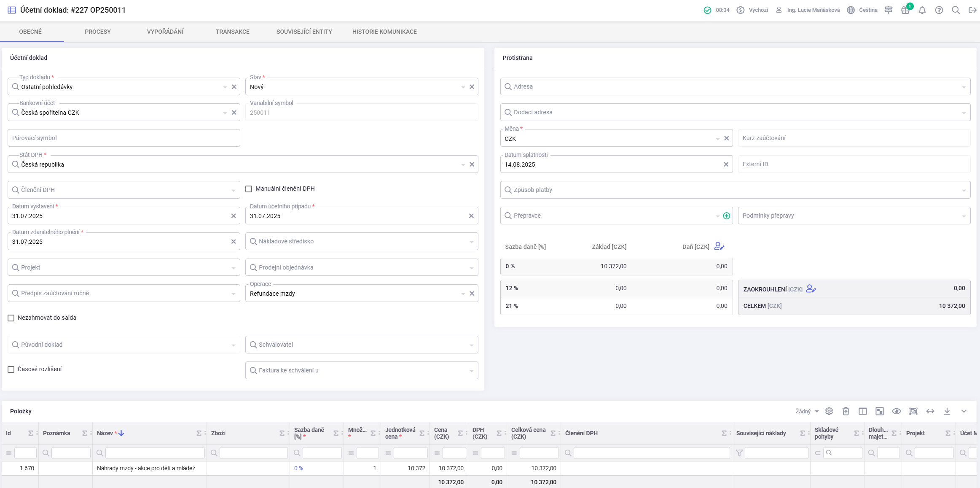Expand the Stav dropdown arrow
Image resolution: width=980 pixels, height=488 pixels.
tap(463, 87)
